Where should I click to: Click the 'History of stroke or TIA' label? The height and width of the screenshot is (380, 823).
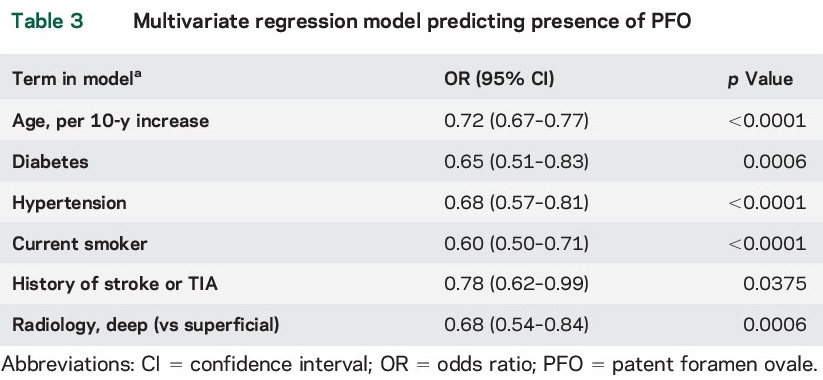pyautogui.click(x=114, y=284)
